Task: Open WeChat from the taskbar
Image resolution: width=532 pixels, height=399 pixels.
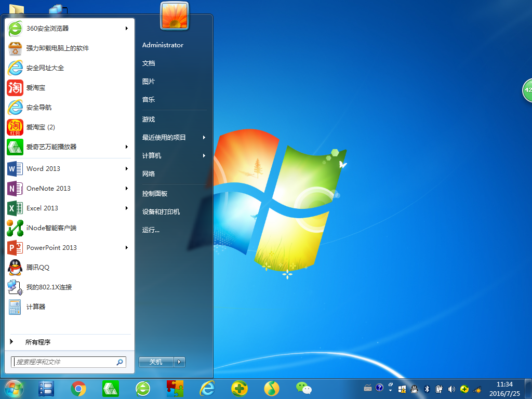Action: pos(304,389)
